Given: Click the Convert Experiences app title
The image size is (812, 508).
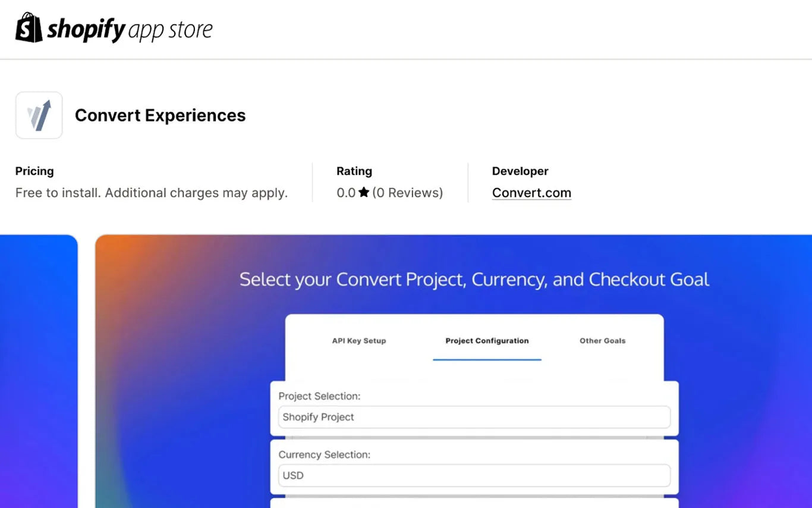Looking at the screenshot, I should click(160, 115).
